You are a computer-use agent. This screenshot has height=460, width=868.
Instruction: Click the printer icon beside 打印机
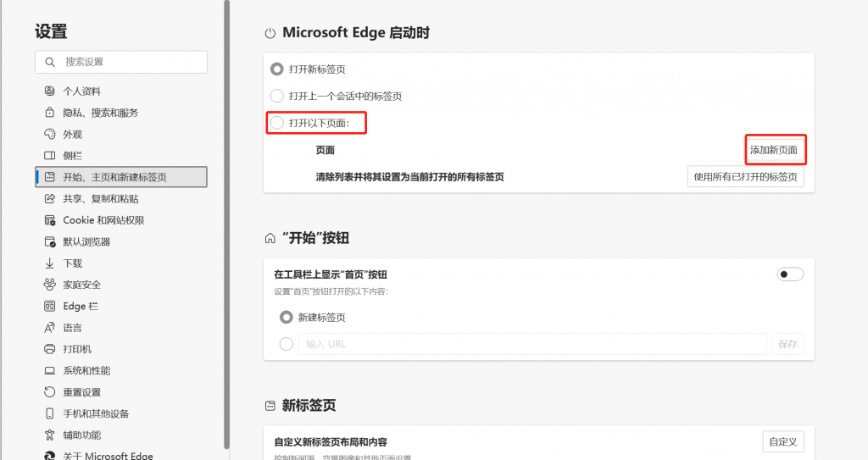(x=49, y=349)
